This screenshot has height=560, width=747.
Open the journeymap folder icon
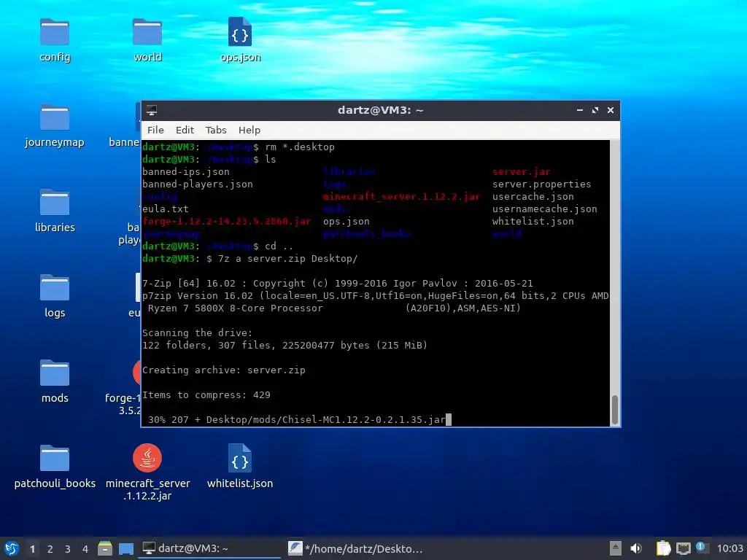[55, 117]
